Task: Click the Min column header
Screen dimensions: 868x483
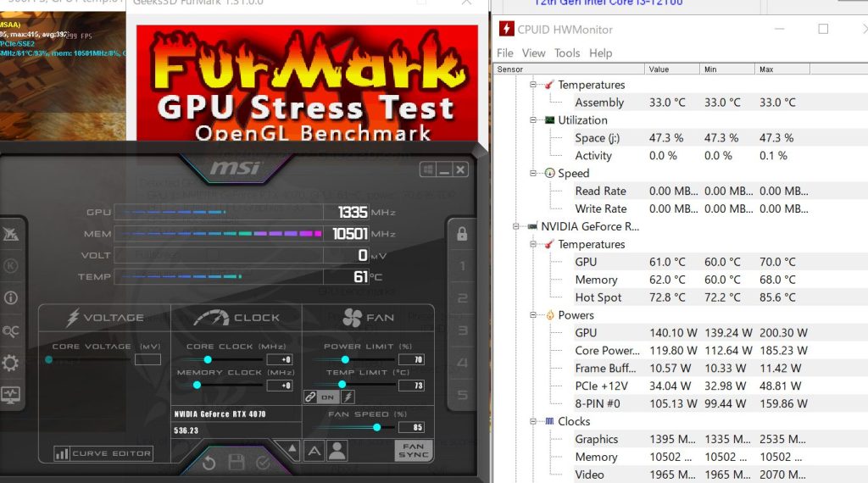Action: click(x=726, y=69)
